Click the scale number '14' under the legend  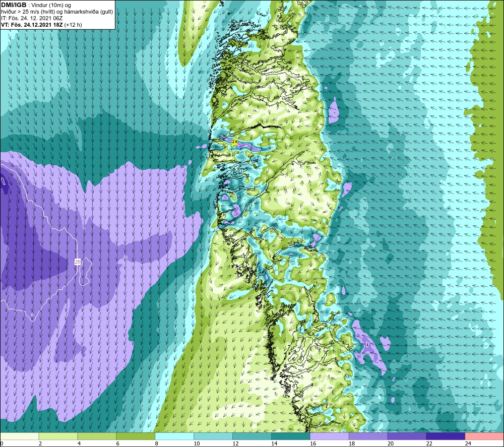coord(274,443)
